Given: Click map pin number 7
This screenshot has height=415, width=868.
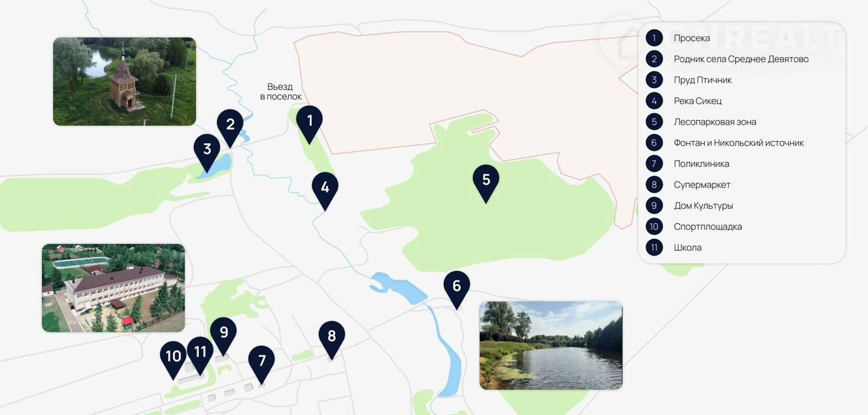Looking at the screenshot, I should tap(262, 365).
